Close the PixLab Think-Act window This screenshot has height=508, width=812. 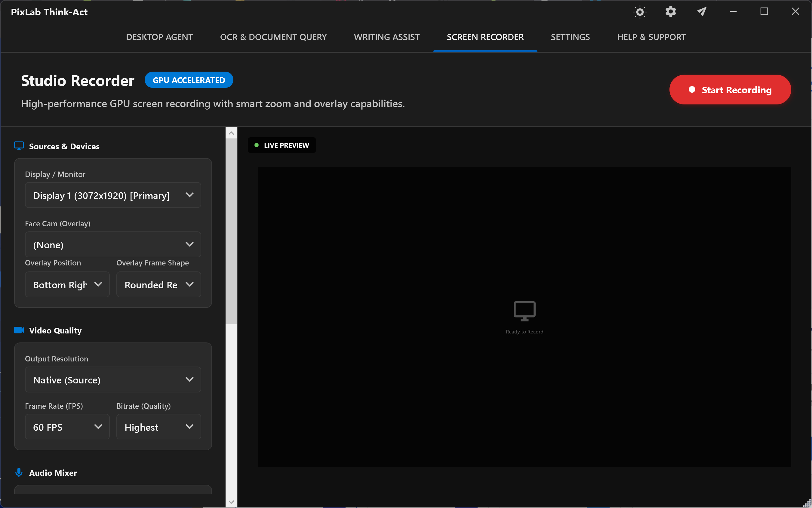click(x=795, y=12)
